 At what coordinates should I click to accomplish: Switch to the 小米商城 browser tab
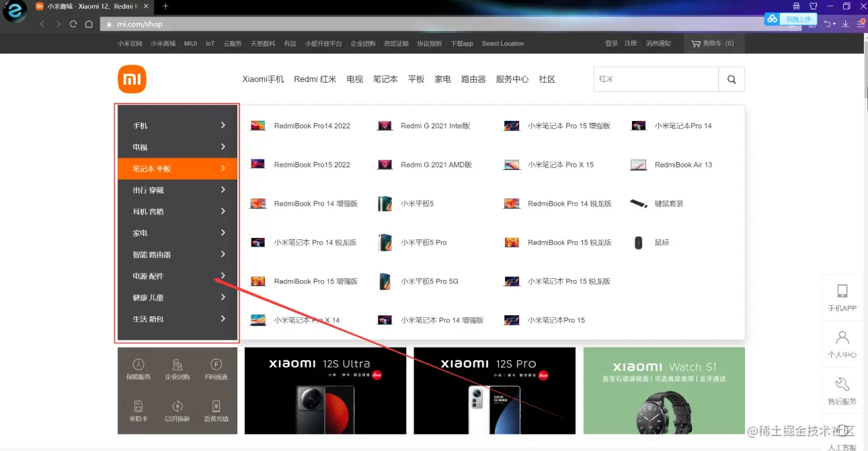point(93,6)
